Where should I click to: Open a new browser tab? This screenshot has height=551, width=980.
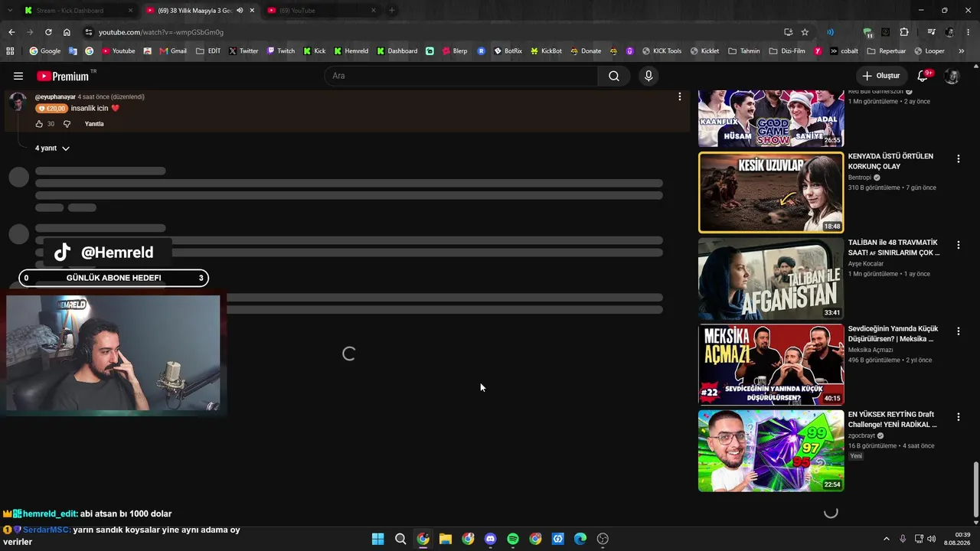392,11
